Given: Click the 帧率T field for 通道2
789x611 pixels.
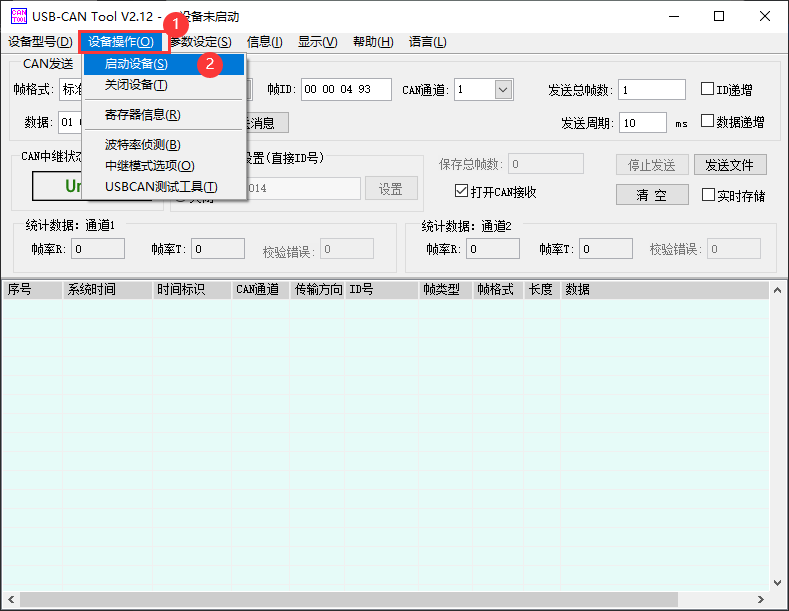Looking at the screenshot, I should click(x=606, y=249).
